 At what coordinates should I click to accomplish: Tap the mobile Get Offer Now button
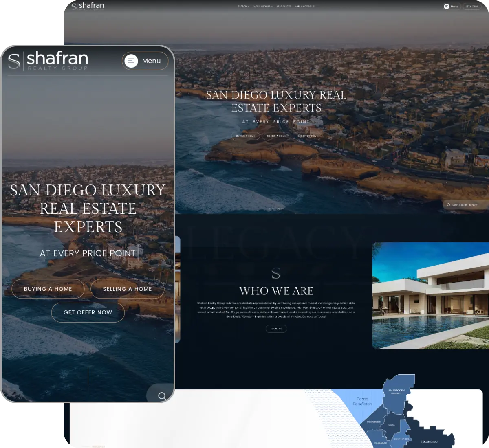coord(88,312)
